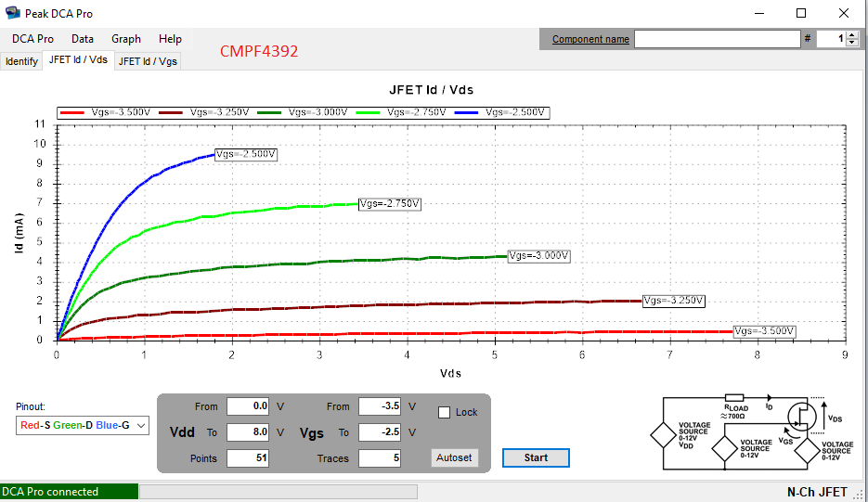Click the JFET Id / Vds graph title
The width and height of the screenshot is (868, 502).
(432, 90)
